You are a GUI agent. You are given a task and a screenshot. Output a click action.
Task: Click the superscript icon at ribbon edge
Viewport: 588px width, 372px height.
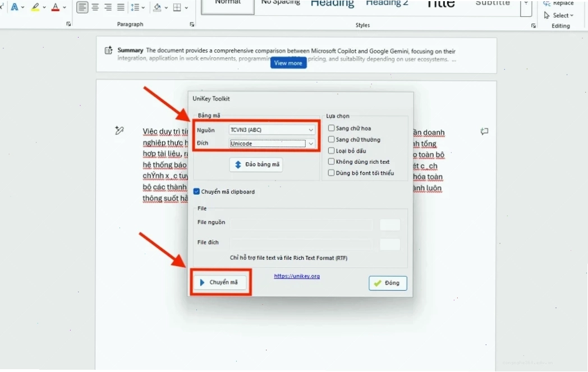[x=2, y=6]
